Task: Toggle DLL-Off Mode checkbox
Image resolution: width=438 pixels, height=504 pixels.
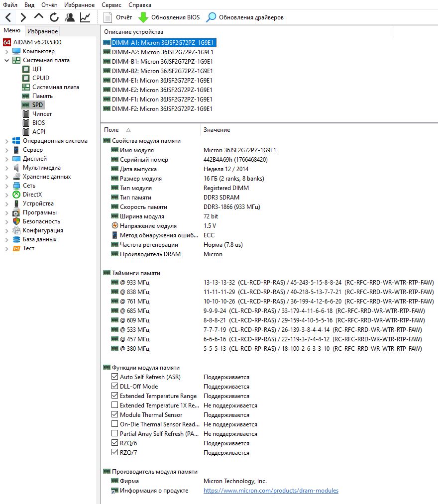Action: click(114, 386)
